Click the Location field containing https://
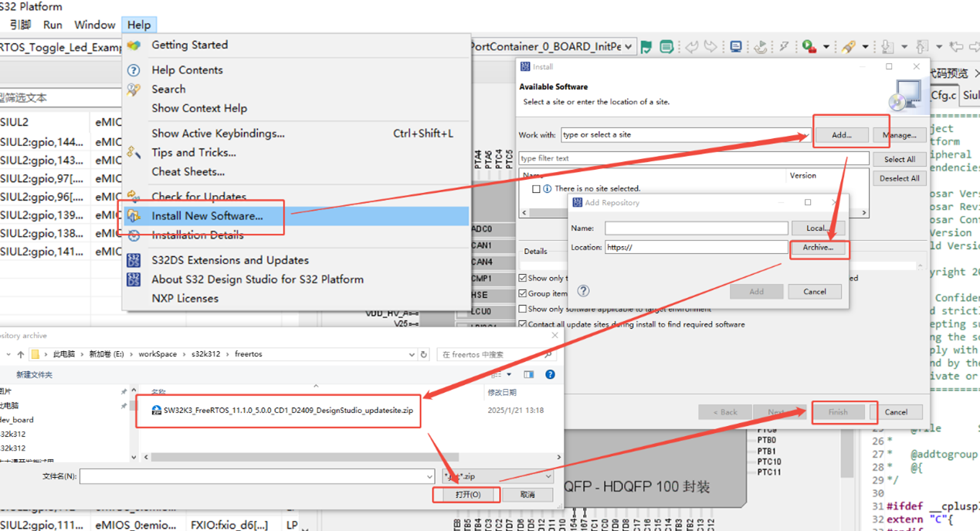This screenshot has width=980, height=531. coord(696,248)
